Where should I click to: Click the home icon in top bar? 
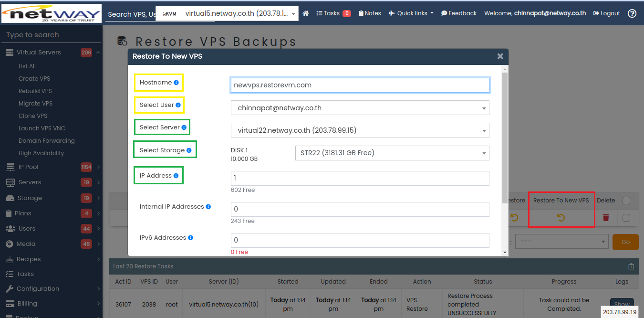306,13
